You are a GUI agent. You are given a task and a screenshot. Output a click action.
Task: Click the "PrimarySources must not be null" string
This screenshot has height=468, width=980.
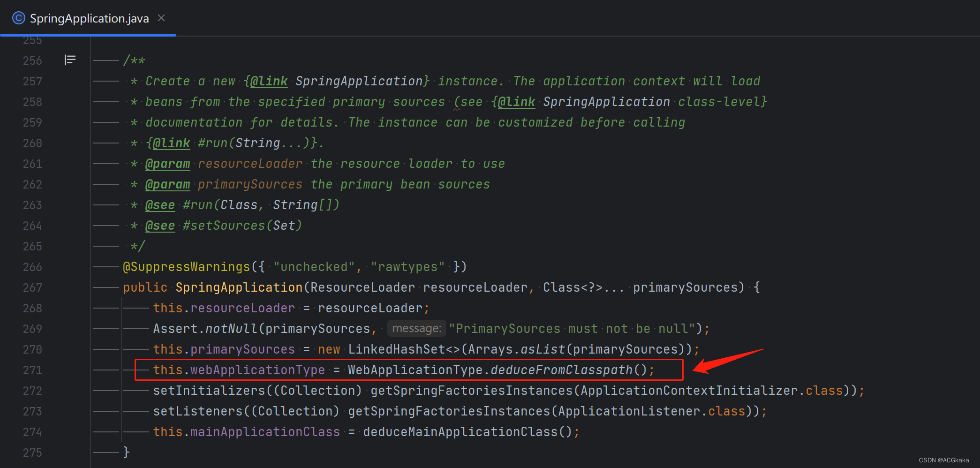[572, 329]
